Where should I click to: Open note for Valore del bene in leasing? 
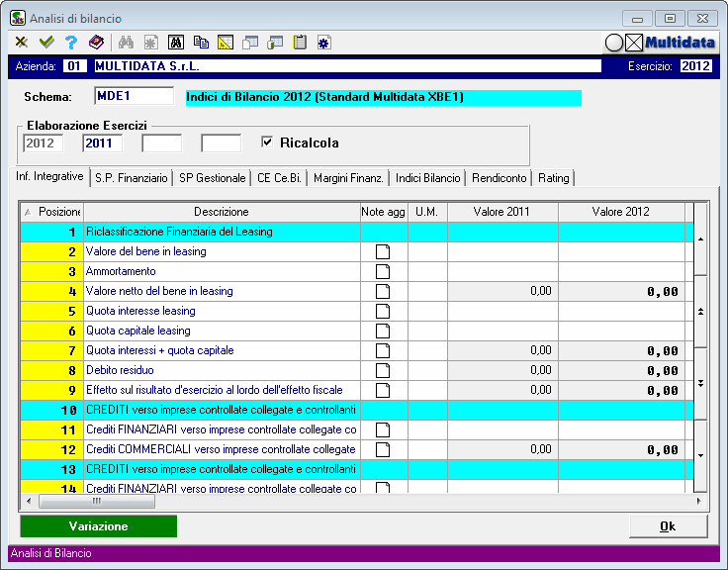383,251
